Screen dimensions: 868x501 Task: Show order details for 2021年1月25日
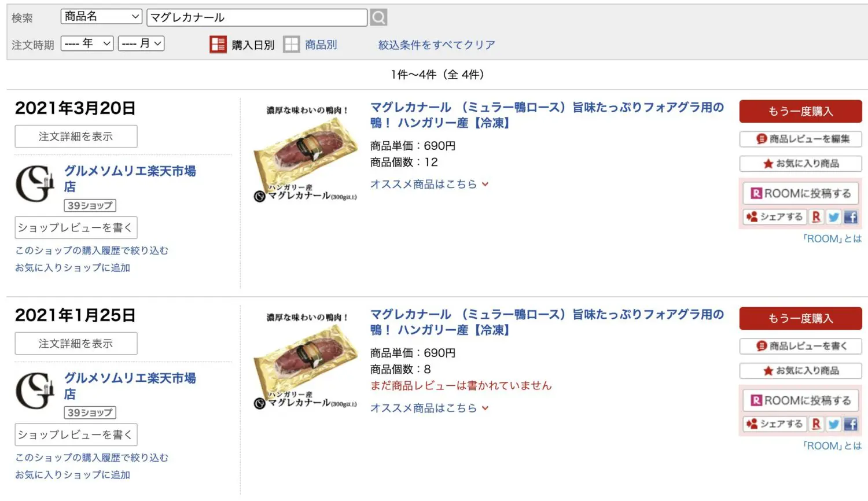pyautogui.click(x=76, y=344)
